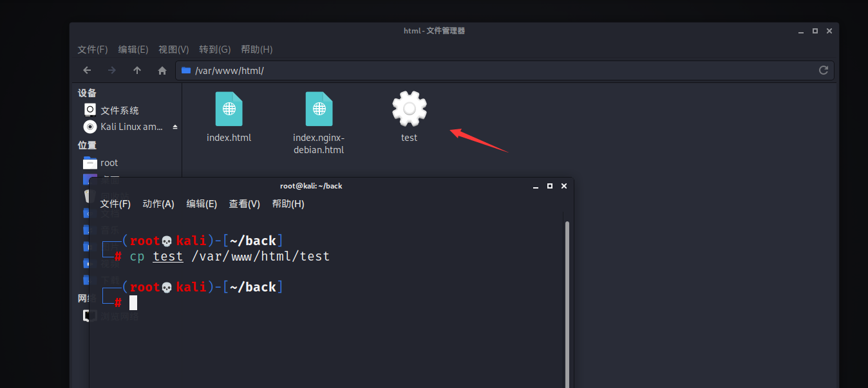The image size is (868, 388).
Task: Click the forward arrow in file manager toolbar
Action: [x=112, y=70]
